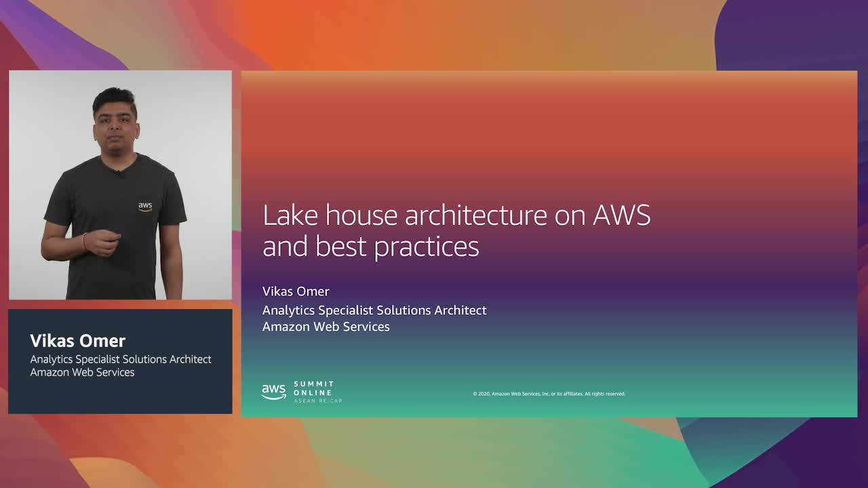Click 'Analytics Specialist Solutions Architect' on the slide
Screen dimensions: 868x488
pos(374,310)
